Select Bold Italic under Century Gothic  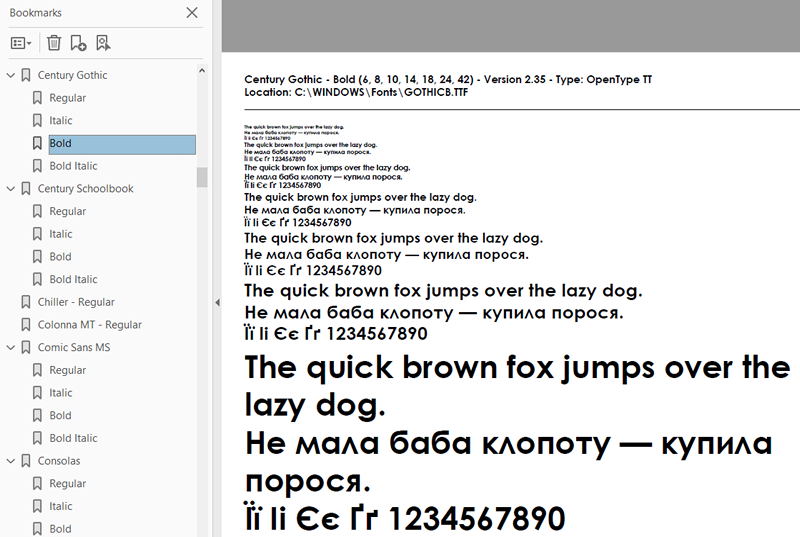(x=73, y=166)
